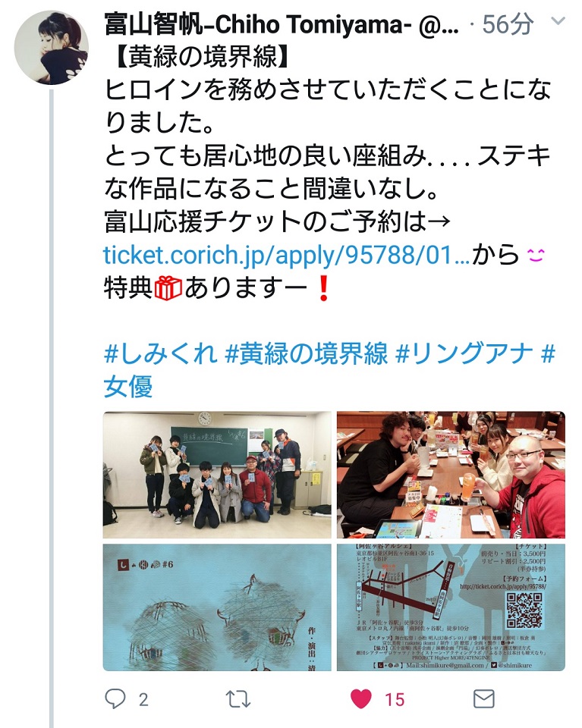The height and width of the screenshot is (728, 582).
Task: Share tweet via the envelope message icon
Action: (483, 698)
